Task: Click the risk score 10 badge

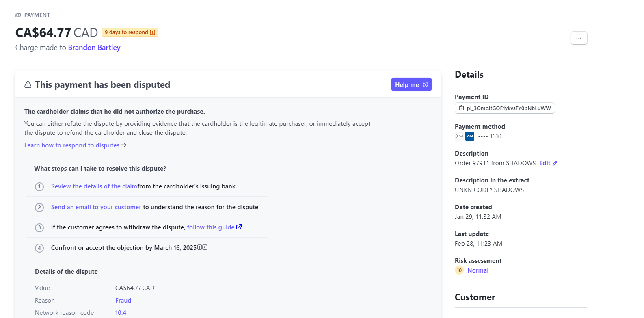Action: (459, 270)
